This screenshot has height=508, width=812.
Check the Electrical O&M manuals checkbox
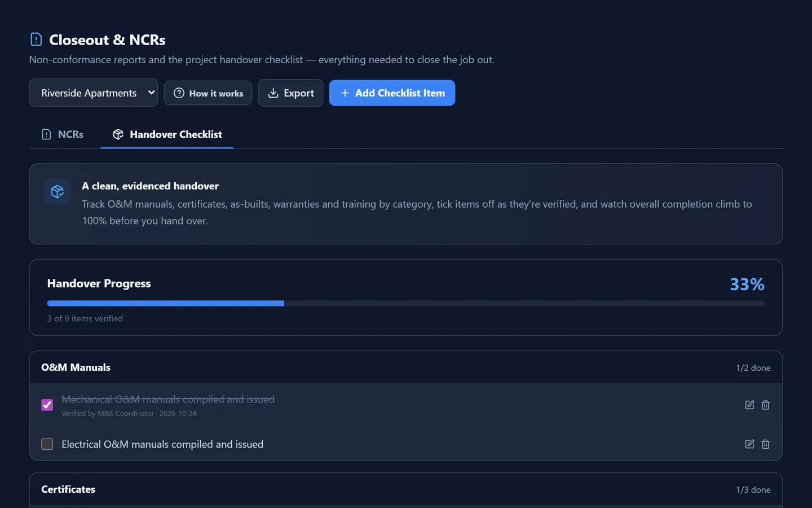pos(47,444)
